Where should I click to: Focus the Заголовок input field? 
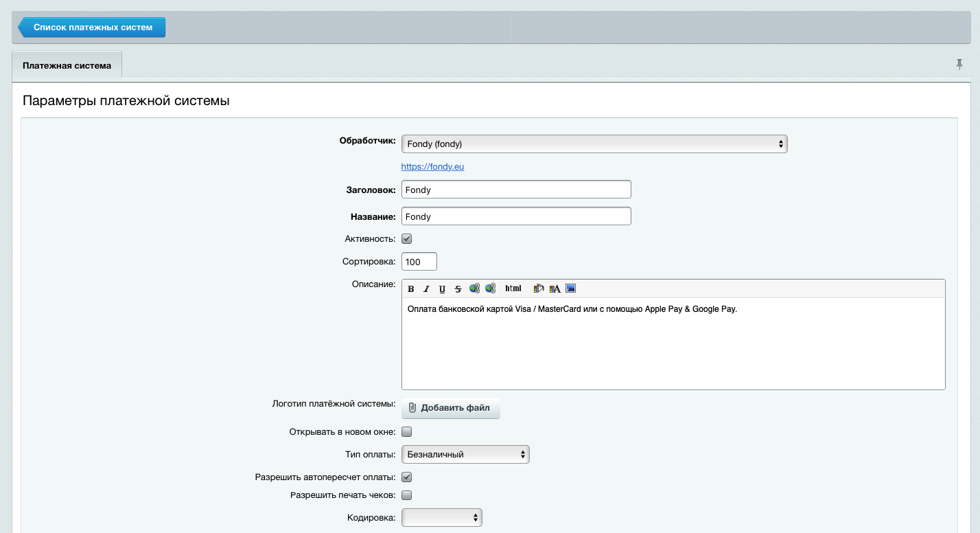pyautogui.click(x=516, y=189)
